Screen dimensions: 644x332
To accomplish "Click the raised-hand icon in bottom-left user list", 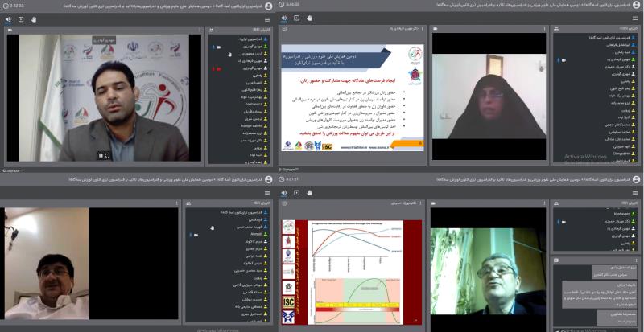I will [x=213, y=227].
